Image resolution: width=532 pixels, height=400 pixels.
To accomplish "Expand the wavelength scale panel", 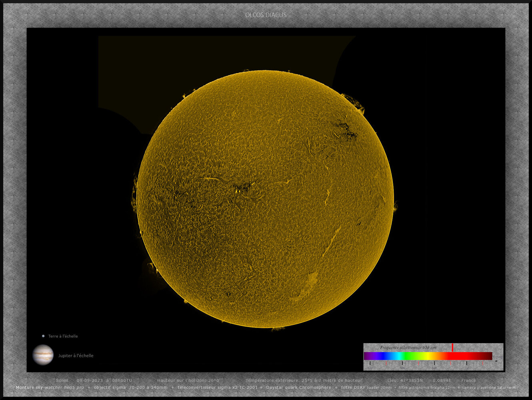I will point(433,356).
